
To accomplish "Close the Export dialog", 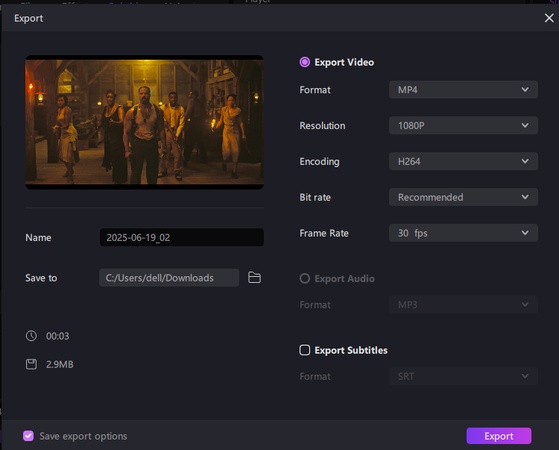I will pos(549,18).
